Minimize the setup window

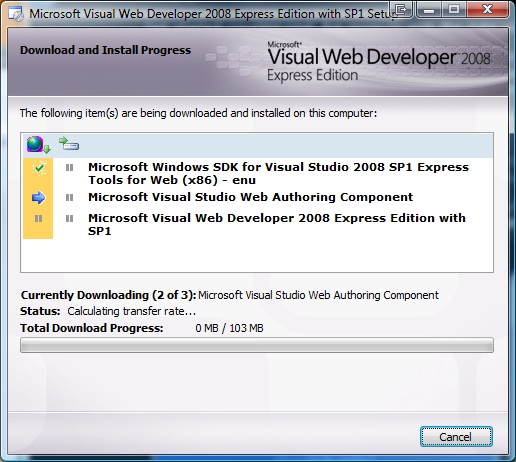(x=429, y=10)
